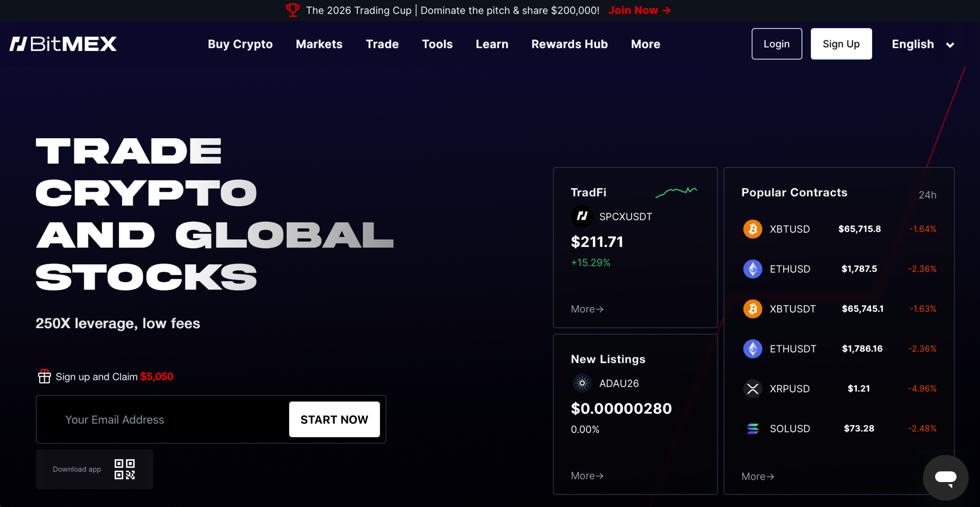Click the ADAU26 Cardano icon

coord(582,383)
